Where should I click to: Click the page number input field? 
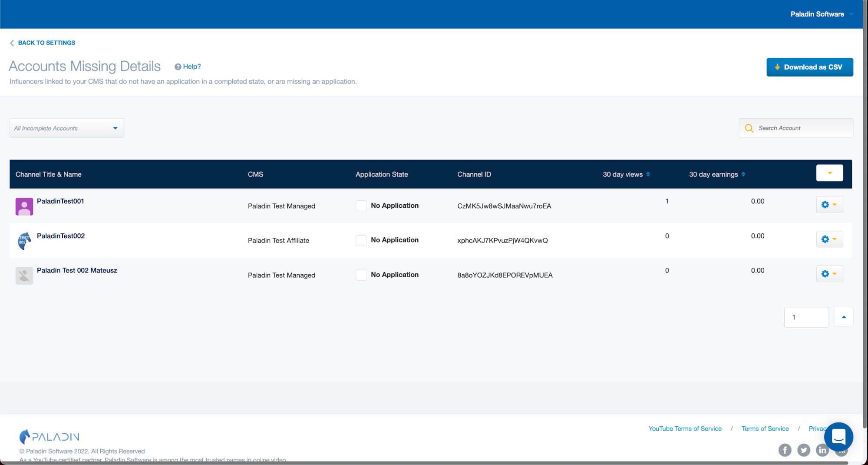806,317
